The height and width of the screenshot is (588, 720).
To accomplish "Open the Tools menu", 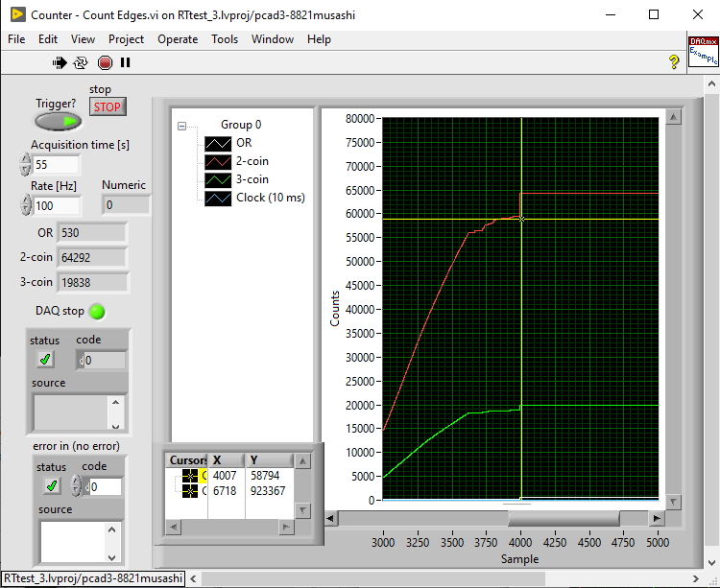I will coord(225,39).
